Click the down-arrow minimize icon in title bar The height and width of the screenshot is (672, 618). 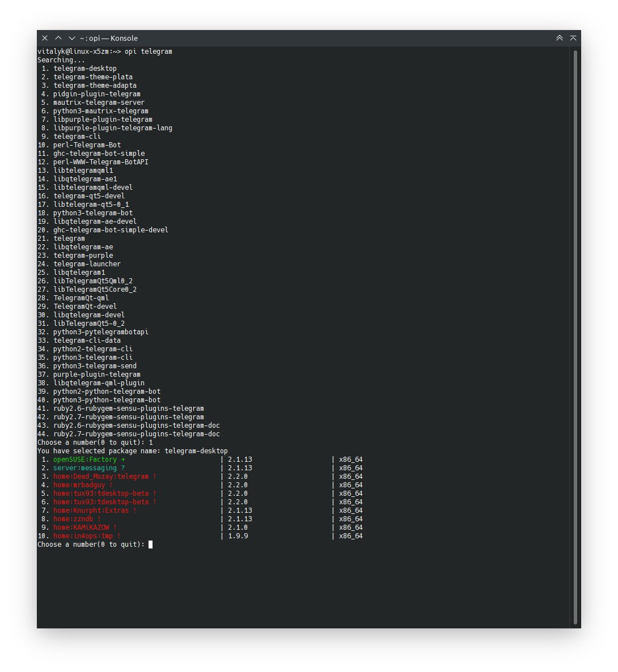71,38
